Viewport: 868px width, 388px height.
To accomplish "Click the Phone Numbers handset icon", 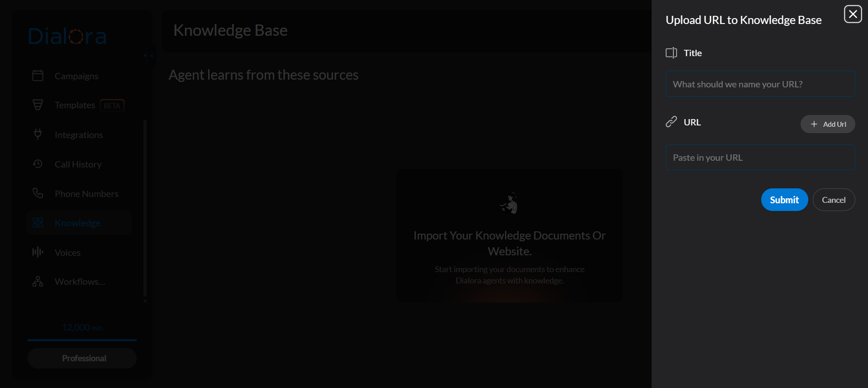I will coord(38,193).
